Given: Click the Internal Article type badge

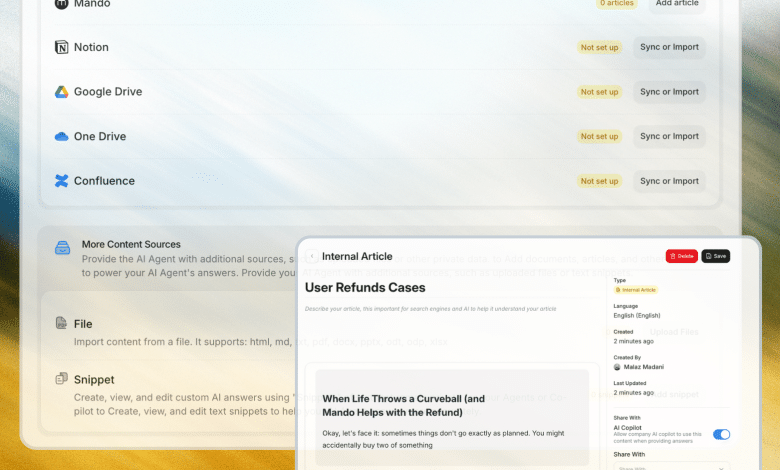Looking at the screenshot, I should pos(636,290).
